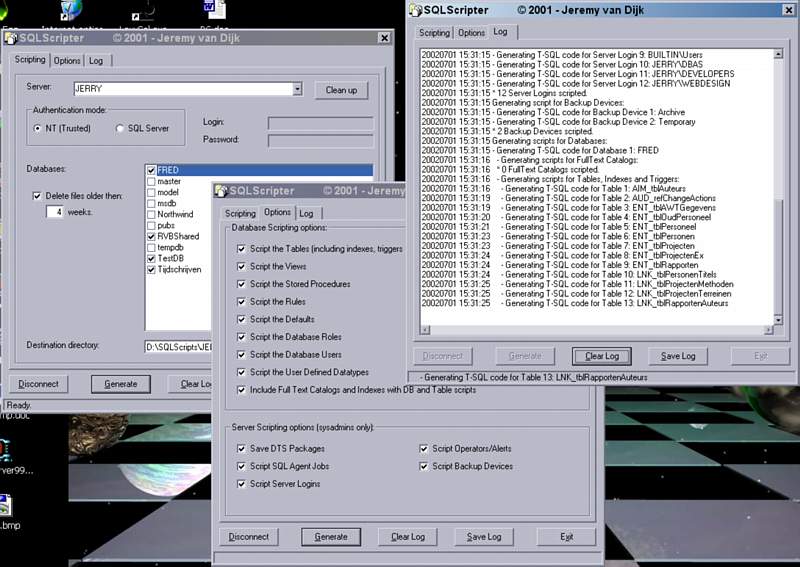Select SQL Server authentication mode
The width and height of the screenshot is (800, 567).
coord(121,128)
